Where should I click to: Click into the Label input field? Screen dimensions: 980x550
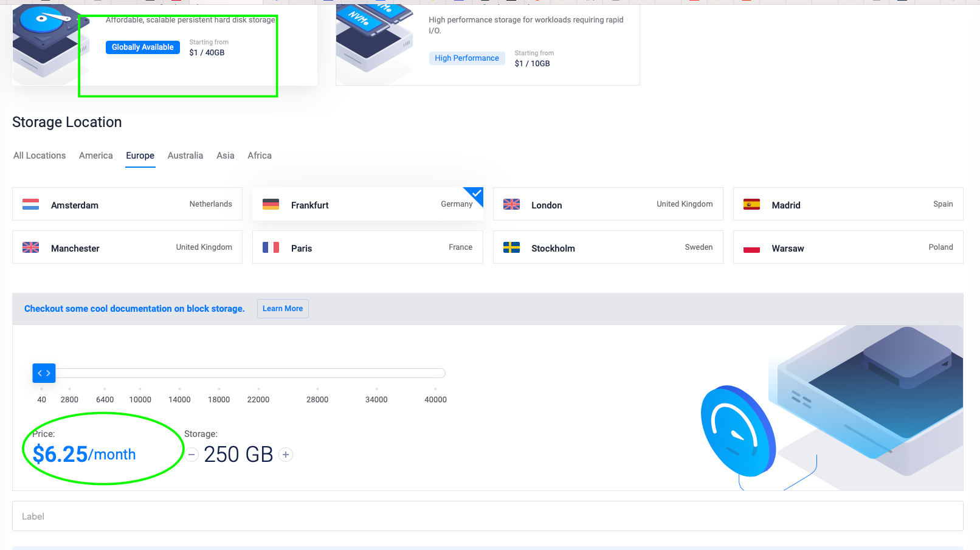coord(488,516)
